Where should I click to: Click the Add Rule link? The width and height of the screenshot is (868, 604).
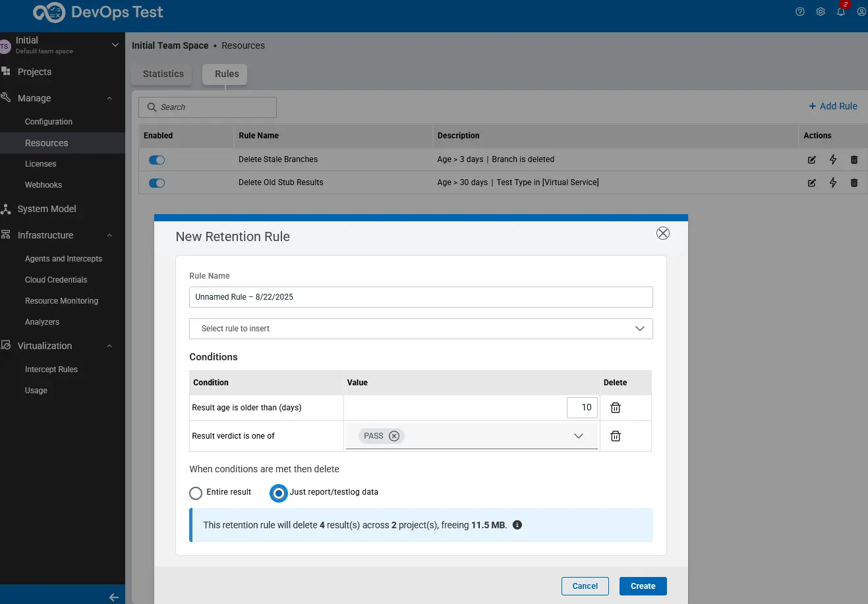pyautogui.click(x=833, y=105)
